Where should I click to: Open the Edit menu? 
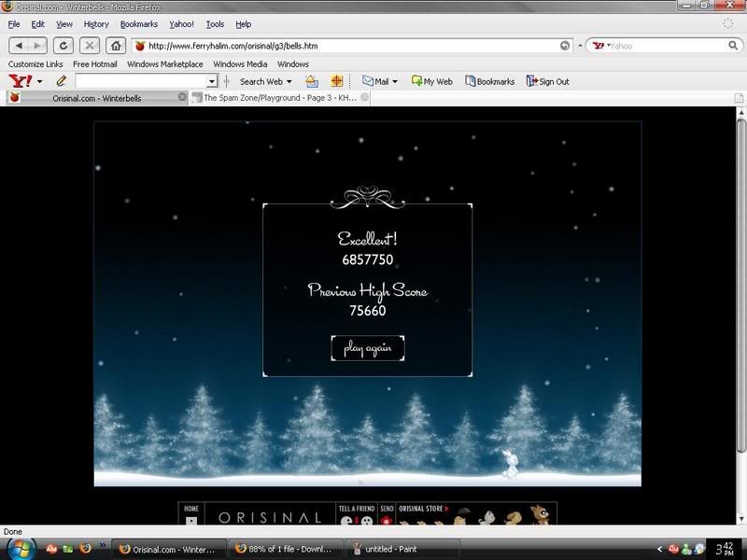(x=37, y=24)
